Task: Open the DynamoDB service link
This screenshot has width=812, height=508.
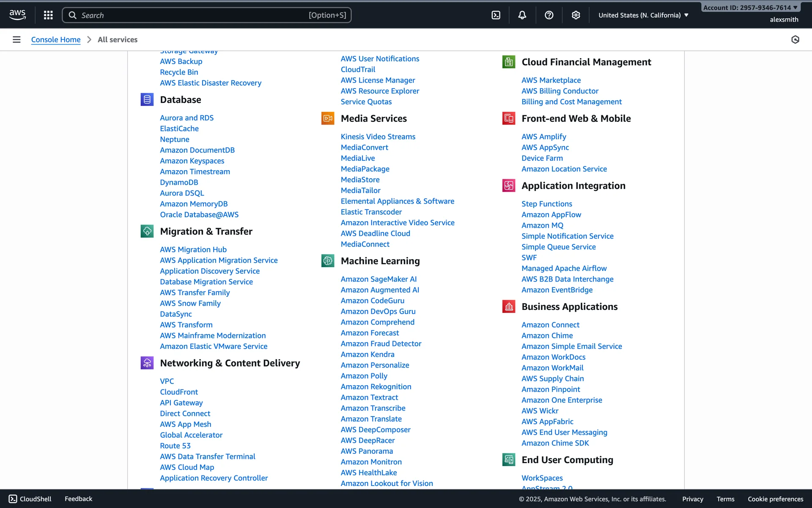Action: coord(179,182)
